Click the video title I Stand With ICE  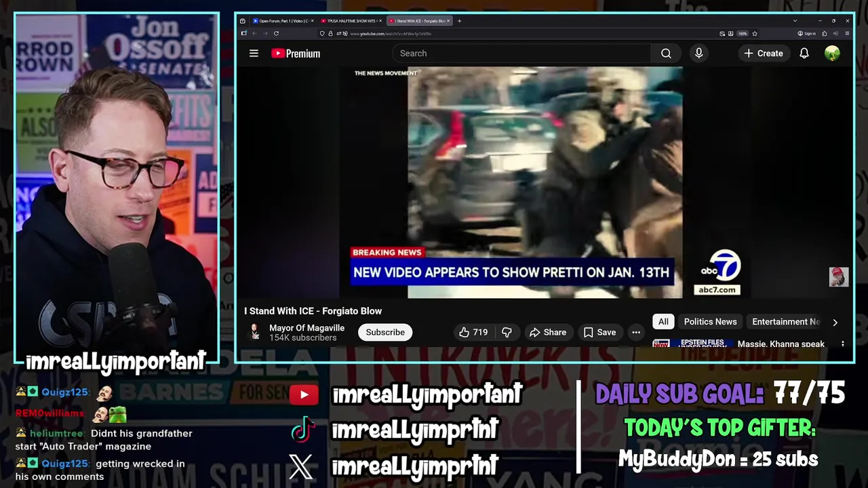[x=313, y=311]
